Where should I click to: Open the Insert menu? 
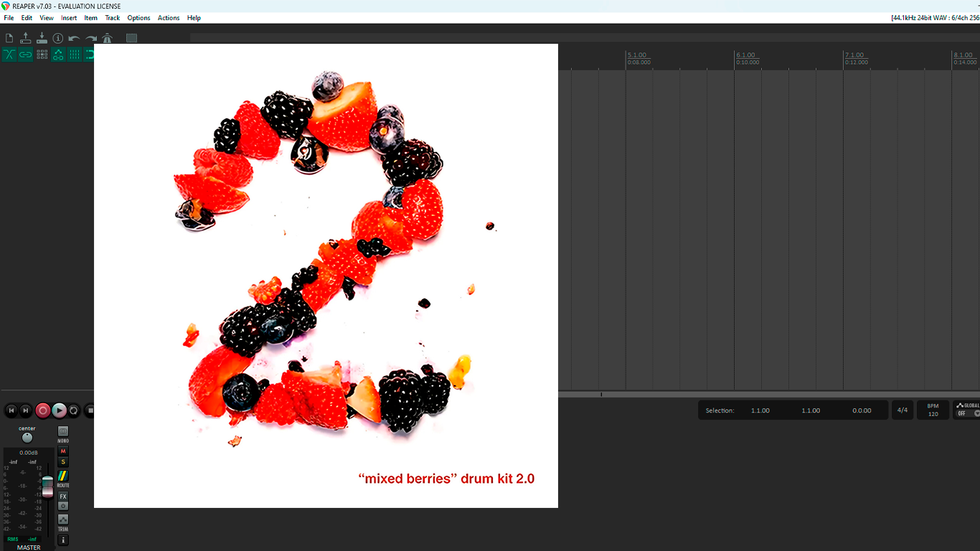tap(69, 18)
